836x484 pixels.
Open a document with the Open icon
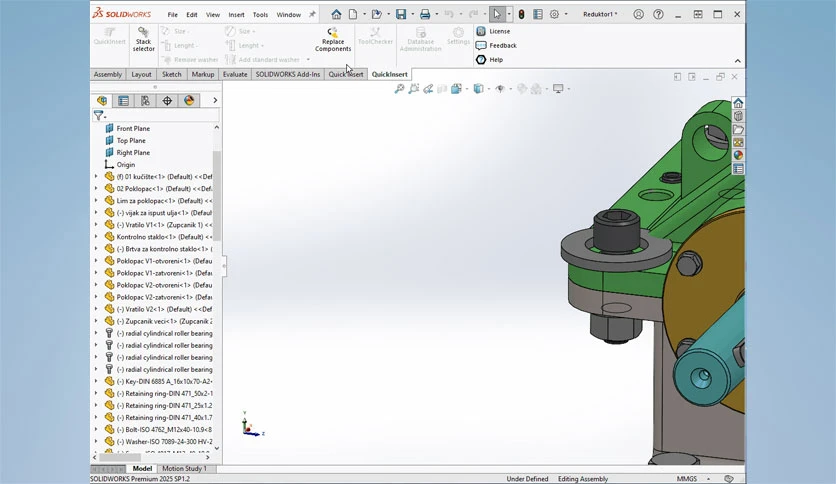(376, 14)
